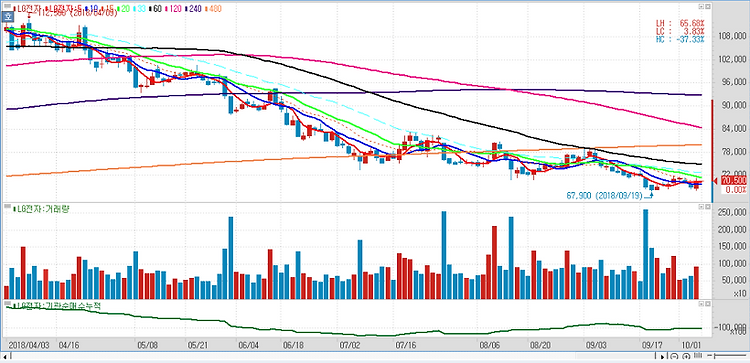Select the 10-day moving average legend

coord(92,8)
